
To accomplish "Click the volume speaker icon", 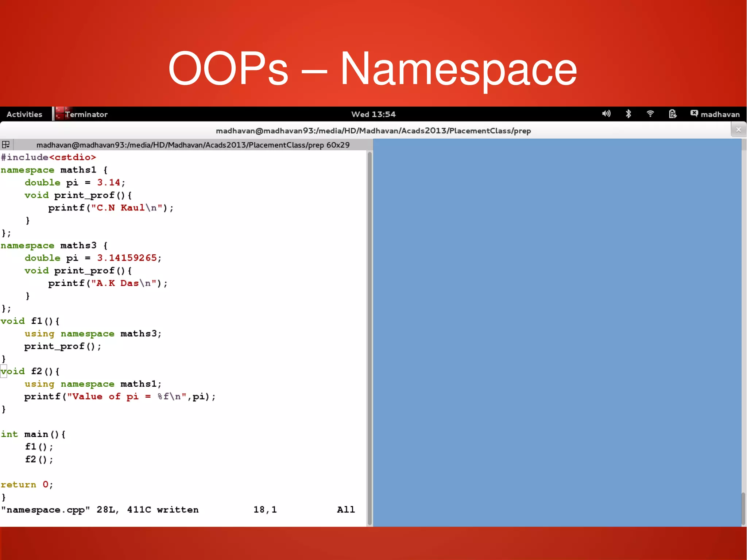I will (606, 114).
